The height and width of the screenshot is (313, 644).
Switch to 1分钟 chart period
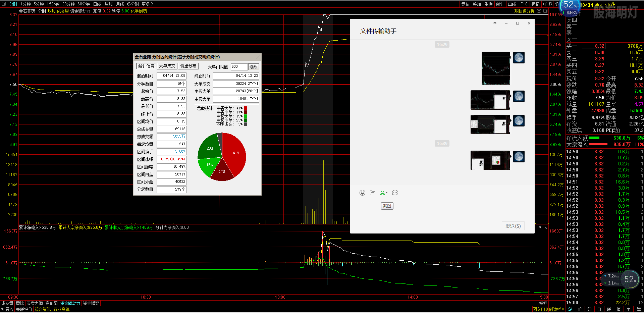pos(25,4)
